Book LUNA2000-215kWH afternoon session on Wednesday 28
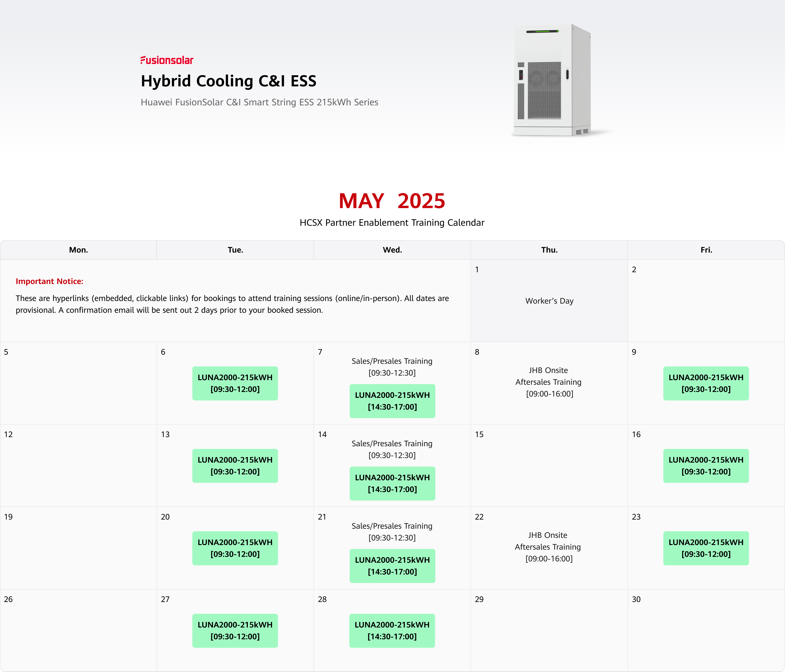 [392, 630]
